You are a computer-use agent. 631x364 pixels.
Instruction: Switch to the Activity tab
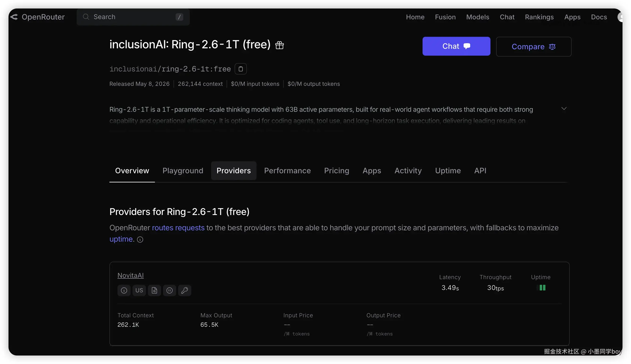[408, 171]
